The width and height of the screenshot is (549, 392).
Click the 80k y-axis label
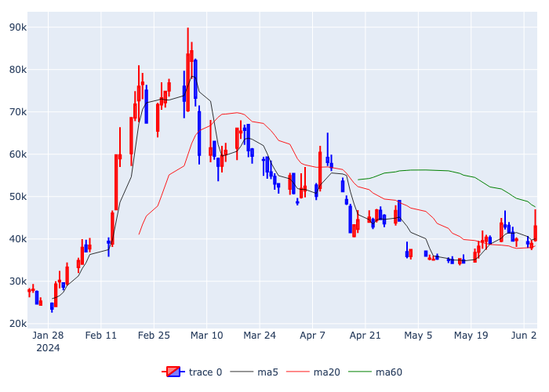pos(18,70)
